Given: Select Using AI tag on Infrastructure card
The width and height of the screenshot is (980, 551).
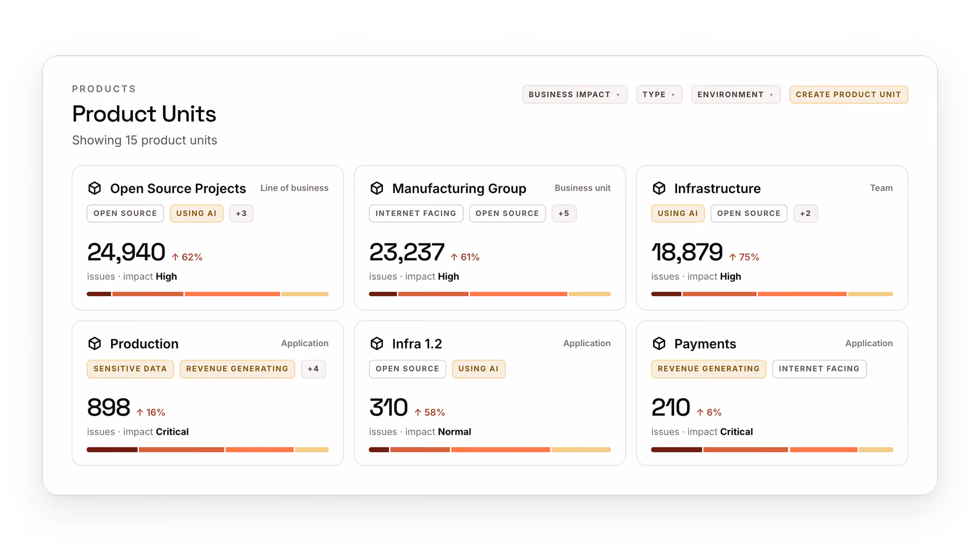Looking at the screenshot, I should [678, 213].
